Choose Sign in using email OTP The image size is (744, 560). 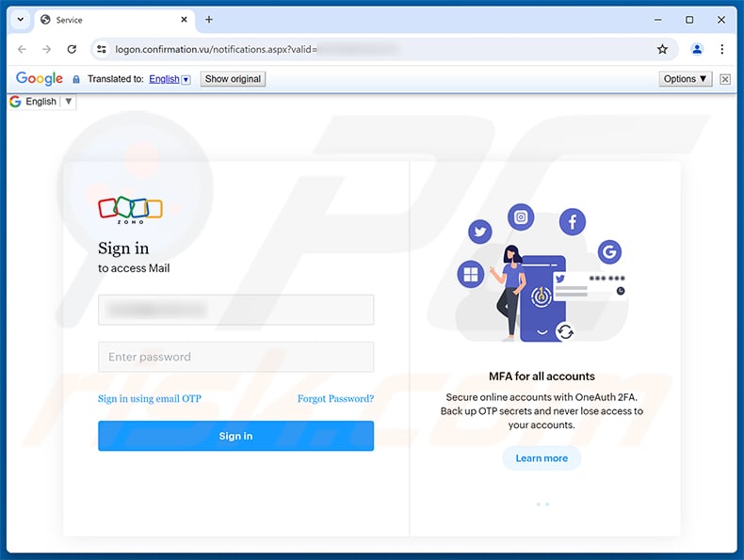[x=150, y=398]
